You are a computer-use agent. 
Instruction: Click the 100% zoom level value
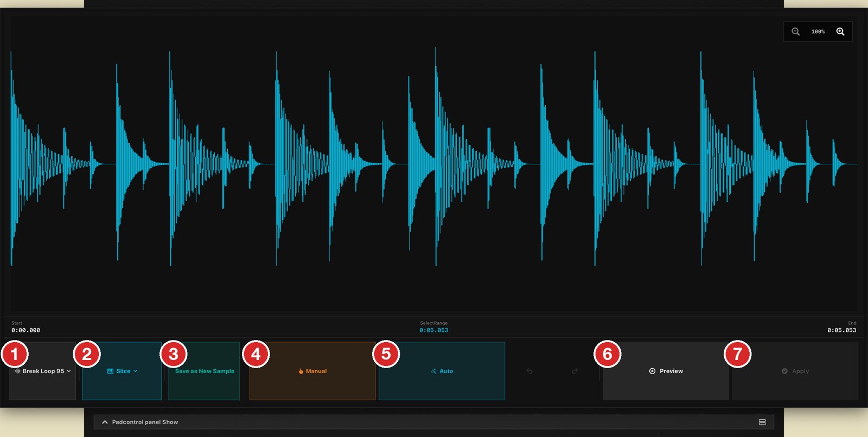pos(818,31)
